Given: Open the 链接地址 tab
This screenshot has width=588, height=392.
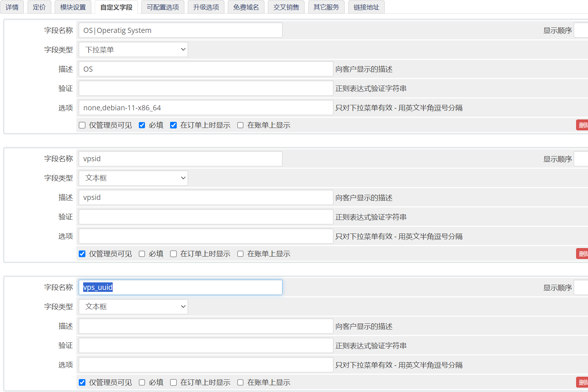Looking at the screenshot, I should 366,7.
